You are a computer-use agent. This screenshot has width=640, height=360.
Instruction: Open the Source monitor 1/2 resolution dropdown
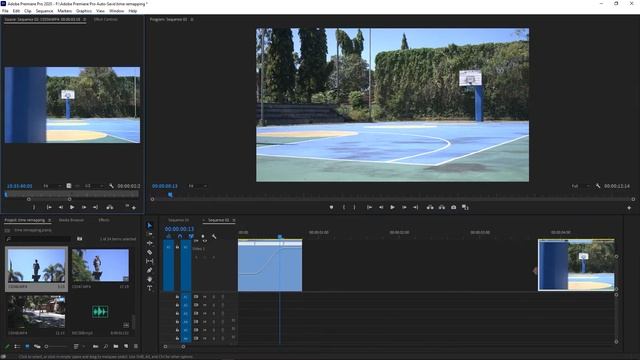tap(94, 186)
